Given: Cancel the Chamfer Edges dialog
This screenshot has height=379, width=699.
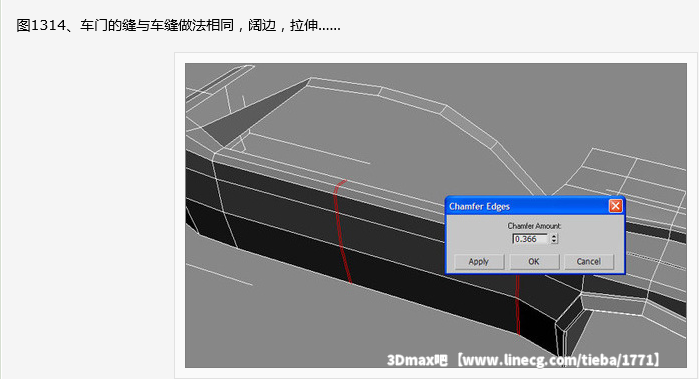Looking at the screenshot, I should tap(588, 262).
